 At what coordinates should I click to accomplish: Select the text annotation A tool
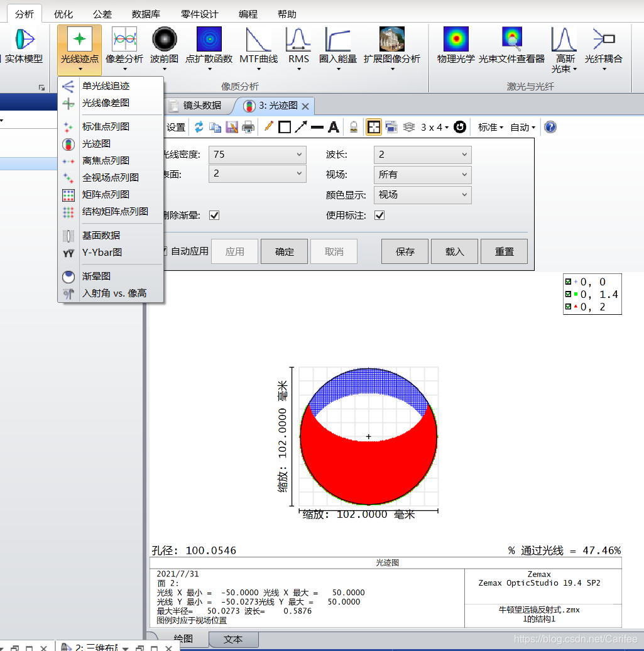pyautogui.click(x=334, y=127)
